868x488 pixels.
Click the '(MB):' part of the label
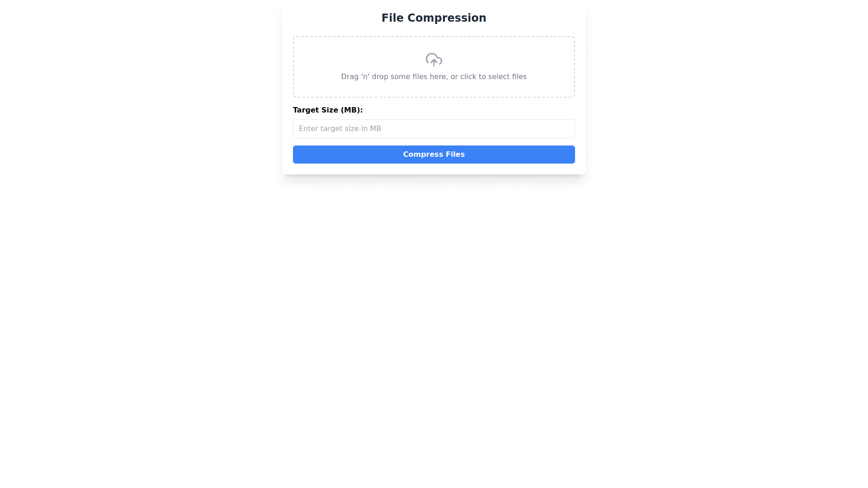pos(351,110)
